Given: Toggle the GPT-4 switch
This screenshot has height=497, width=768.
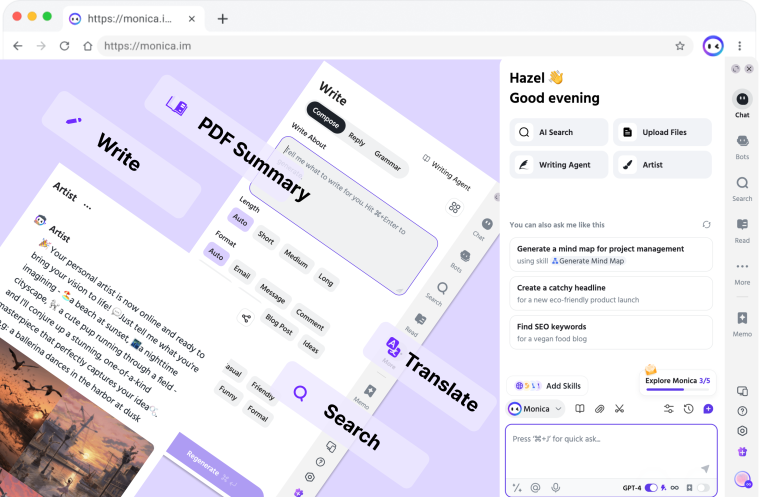Looking at the screenshot, I should click(651, 488).
